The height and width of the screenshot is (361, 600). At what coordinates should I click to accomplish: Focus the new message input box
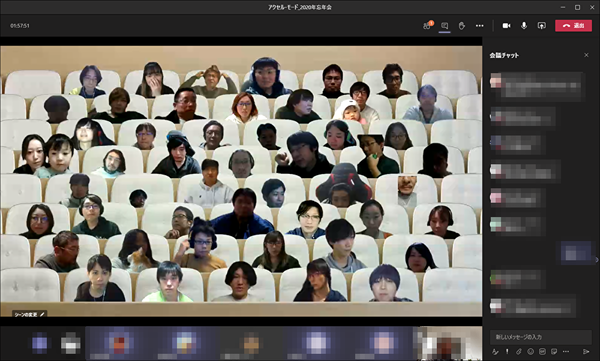(541, 337)
